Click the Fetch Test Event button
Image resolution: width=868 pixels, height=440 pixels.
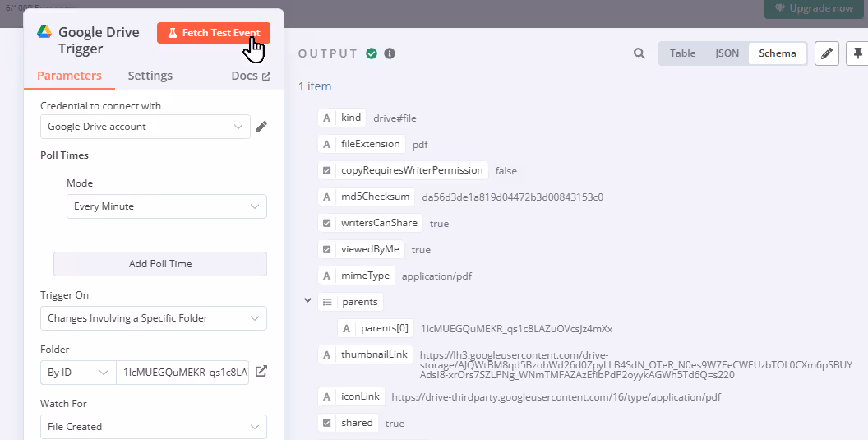coord(213,33)
